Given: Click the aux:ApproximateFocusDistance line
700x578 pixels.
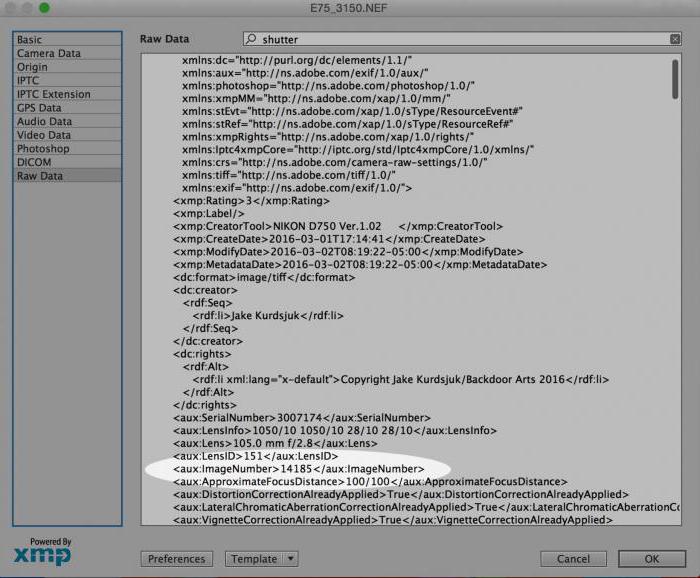Looking at the screenshot, I should coord(370,482).
